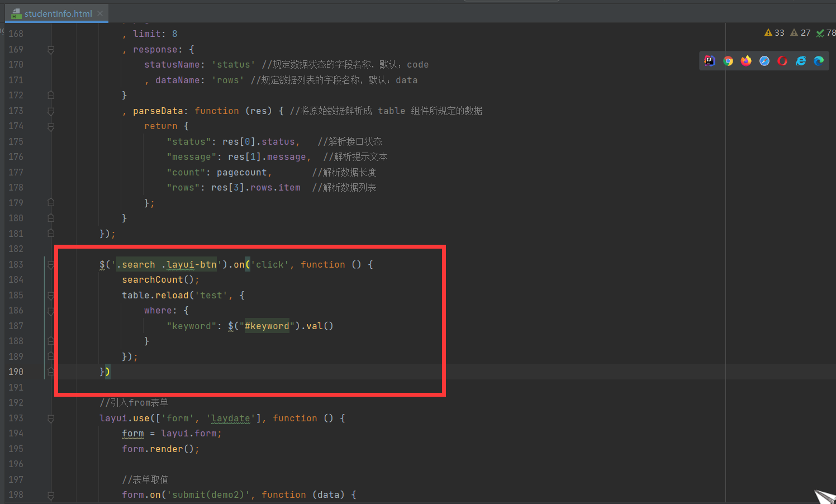Click 'layui.form' assignment on line 194
Screen dimensions: 836x504
[189, 434]
